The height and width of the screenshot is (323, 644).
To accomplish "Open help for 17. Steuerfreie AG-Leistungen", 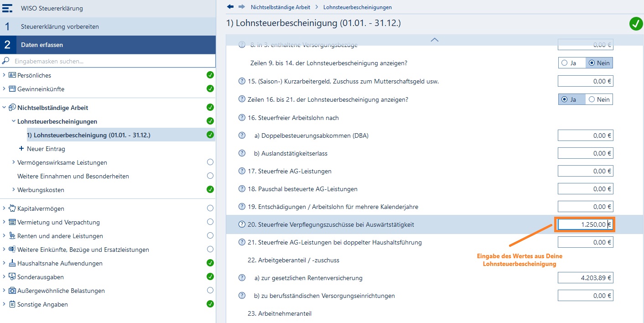I will pyautogui.click(x=242, y=171).
